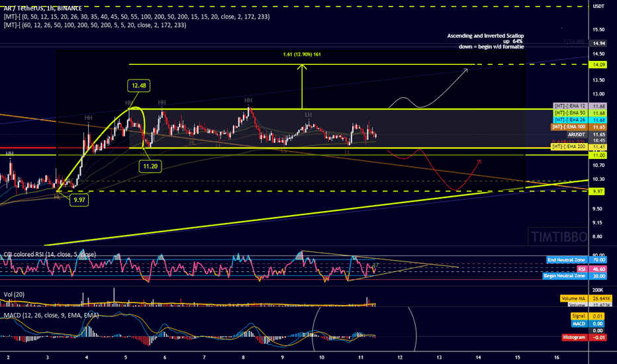Open the Vol (20) indicator title
This screenshot has height=364, width=617.
(x=14, y=295)
